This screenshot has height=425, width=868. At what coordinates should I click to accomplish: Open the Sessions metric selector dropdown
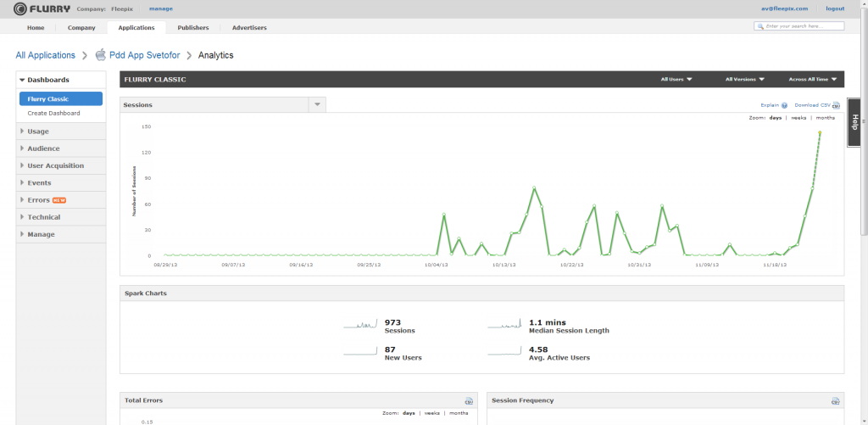[317, 104]
